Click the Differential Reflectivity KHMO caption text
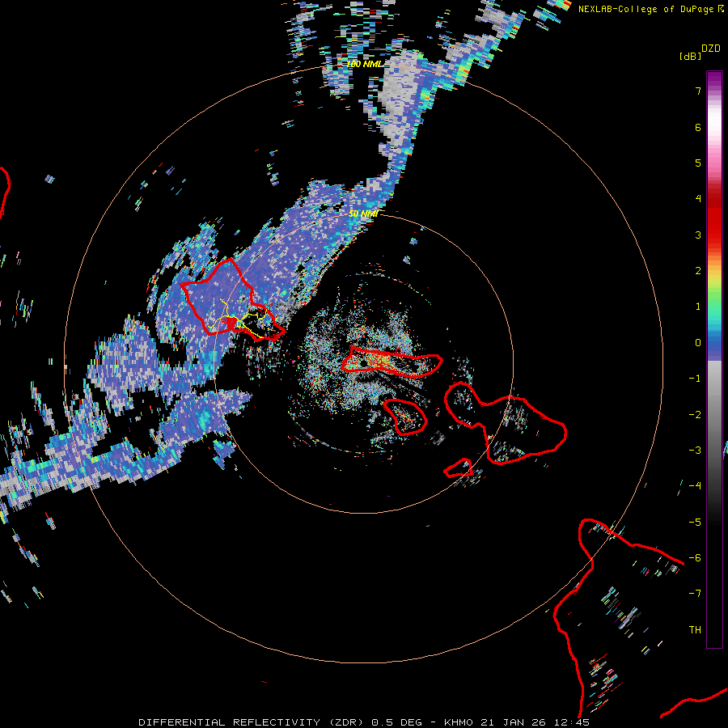This screenshot has width=728, height=728. [x=364, y=722]
